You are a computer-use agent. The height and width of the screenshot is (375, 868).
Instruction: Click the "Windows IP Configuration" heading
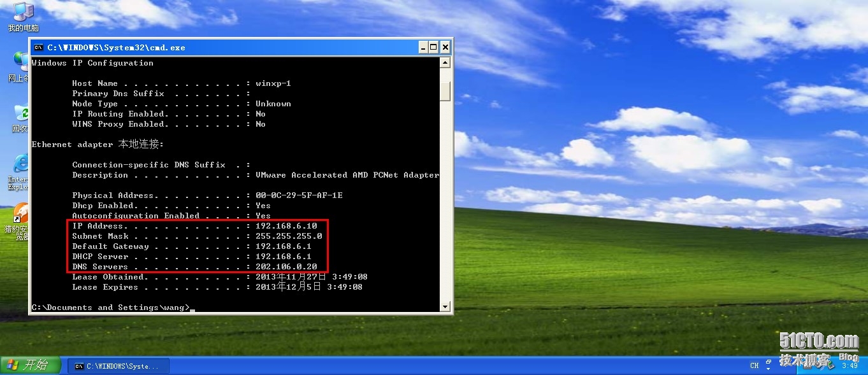pos(92,63)
